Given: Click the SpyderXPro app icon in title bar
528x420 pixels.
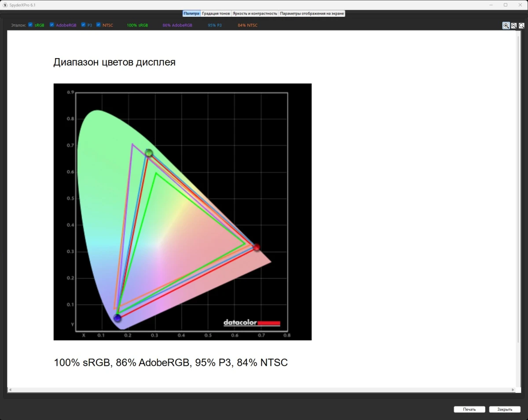Looking at the screenshot, I should pyautogui.click(x=5, y=5).
